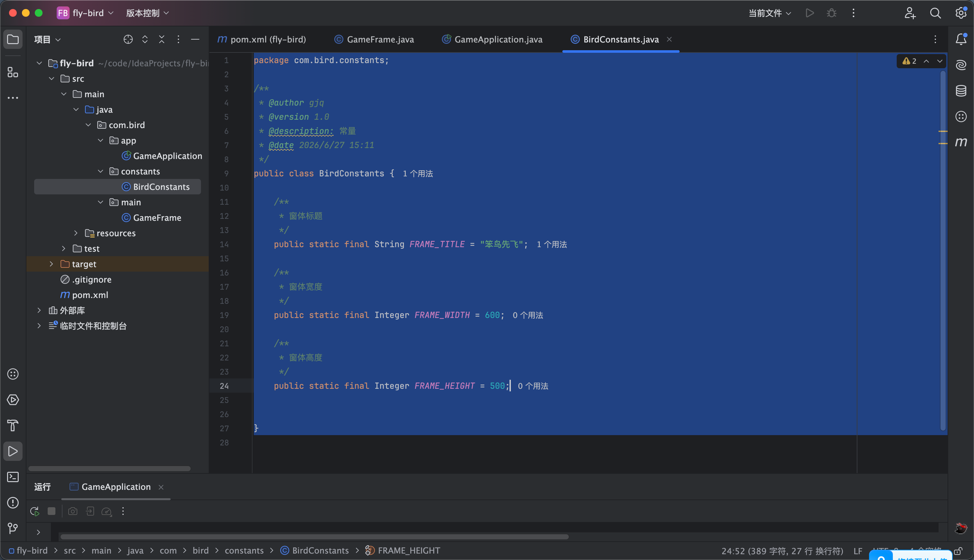The width and height of the screenshot is (974, 560).
Task: Open the Code With Me icon
Action: (x=910, y=13)
